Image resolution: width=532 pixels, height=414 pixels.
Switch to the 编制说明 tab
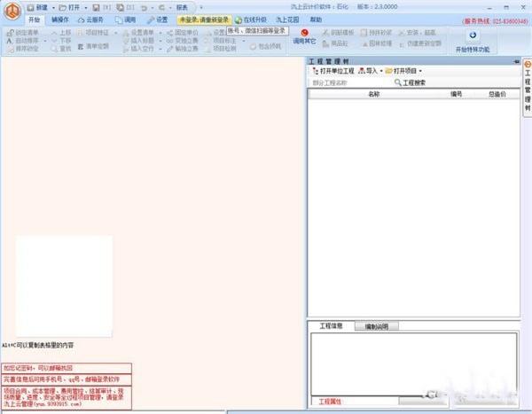[x=377, y=326]
